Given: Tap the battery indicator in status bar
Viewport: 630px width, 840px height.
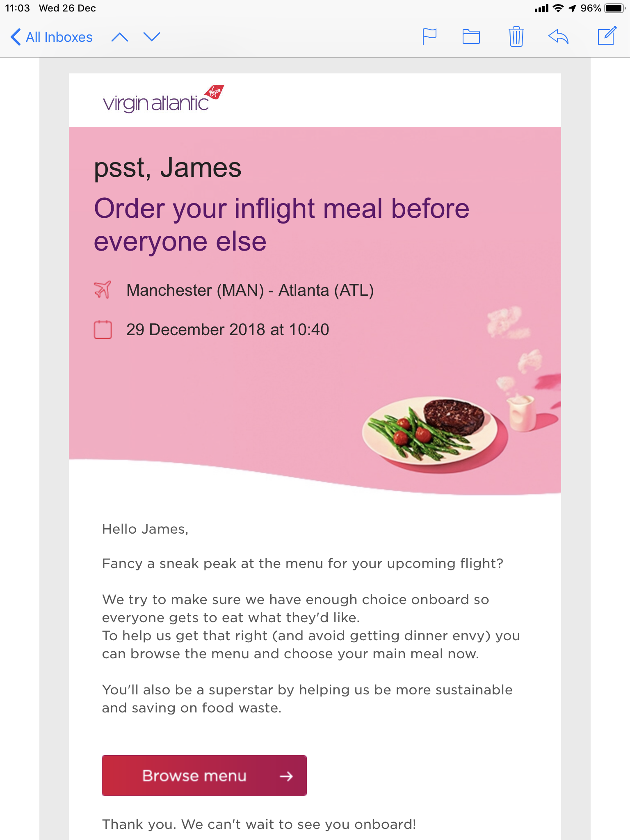Looking at the screenshot, I should (615, 8).
